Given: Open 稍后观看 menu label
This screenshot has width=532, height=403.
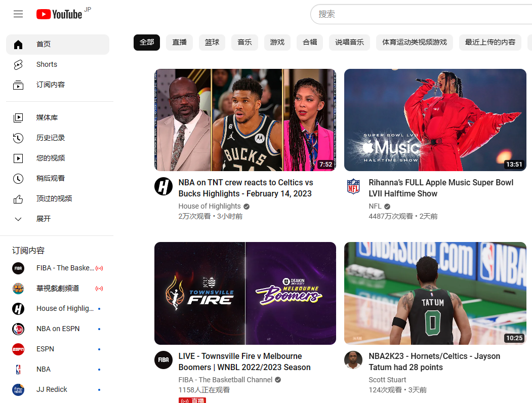Looking at the screenshot, I should (51, 178).
